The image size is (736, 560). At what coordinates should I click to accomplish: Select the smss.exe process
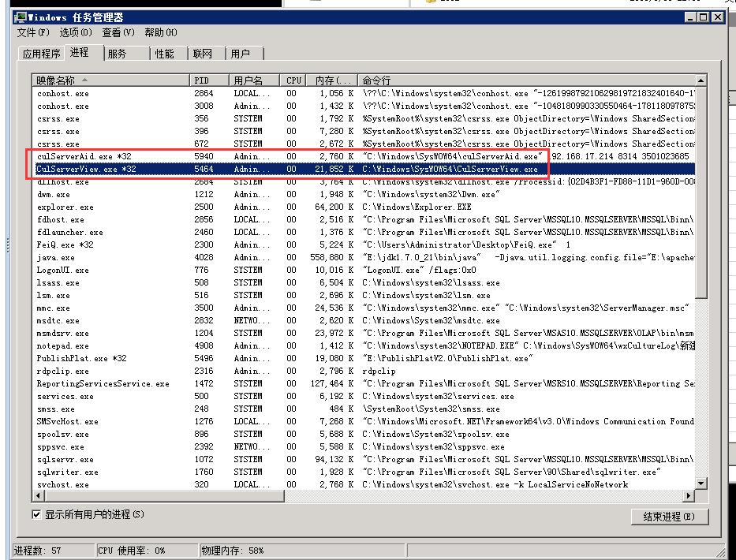(x=364, y=409)
